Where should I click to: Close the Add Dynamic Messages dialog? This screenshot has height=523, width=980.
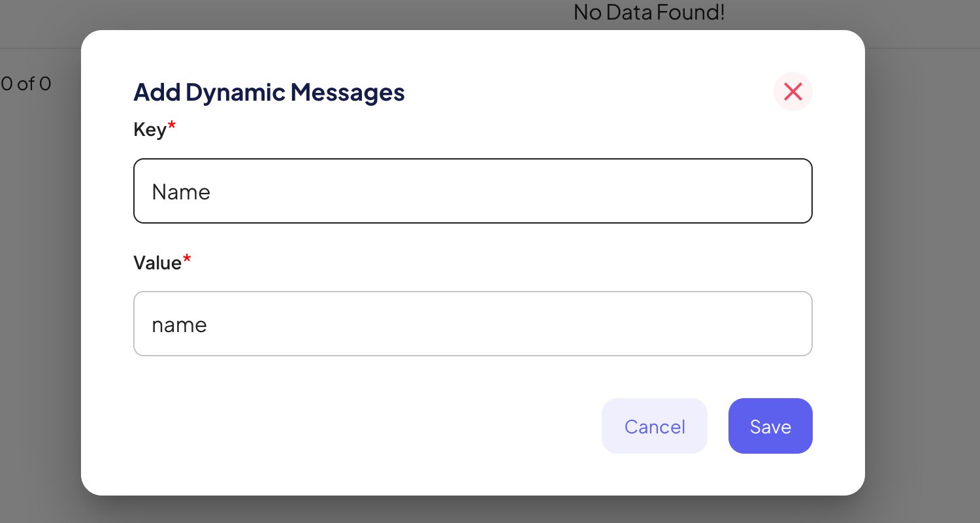click(x=792, y=92)
